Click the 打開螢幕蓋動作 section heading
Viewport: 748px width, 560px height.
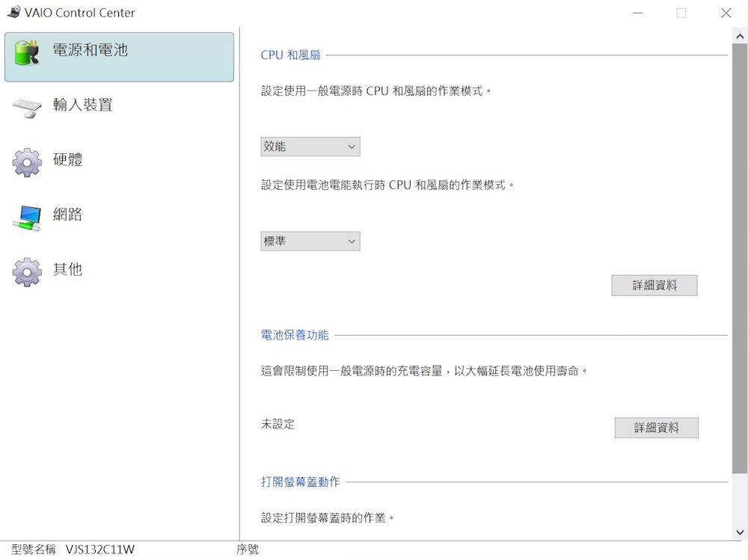click(300, 481)
